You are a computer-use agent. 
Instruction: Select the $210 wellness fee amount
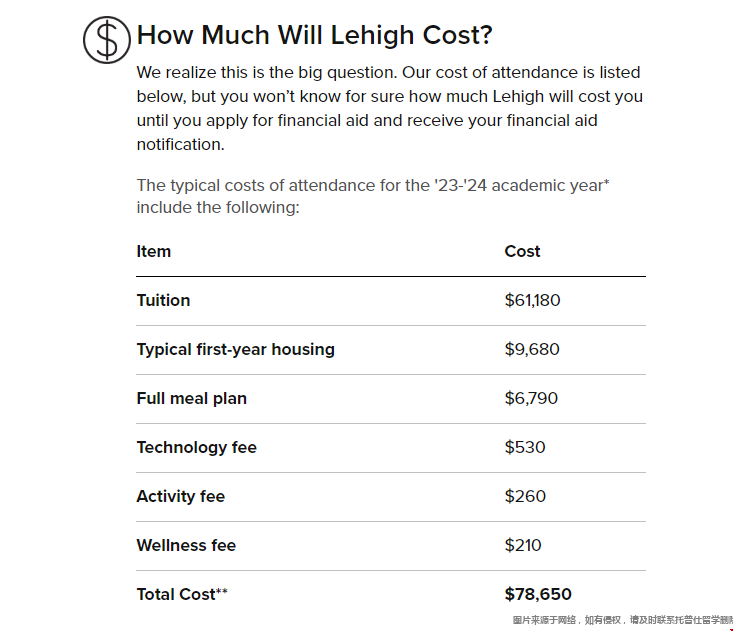[523, 545]
